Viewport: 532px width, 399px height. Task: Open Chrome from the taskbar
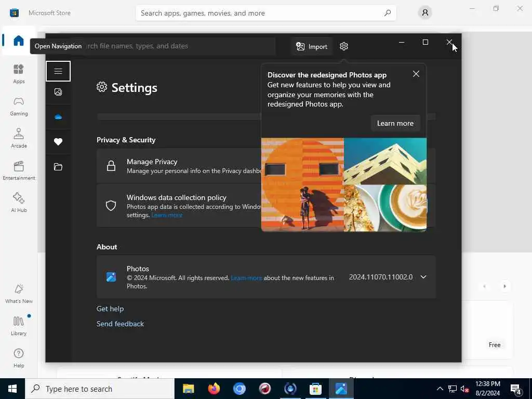pyautogui.click(x=239, y=389)
